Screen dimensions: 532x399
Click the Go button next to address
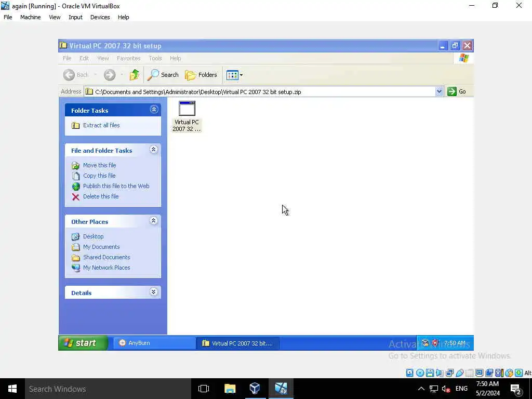(x=457, y=91)
